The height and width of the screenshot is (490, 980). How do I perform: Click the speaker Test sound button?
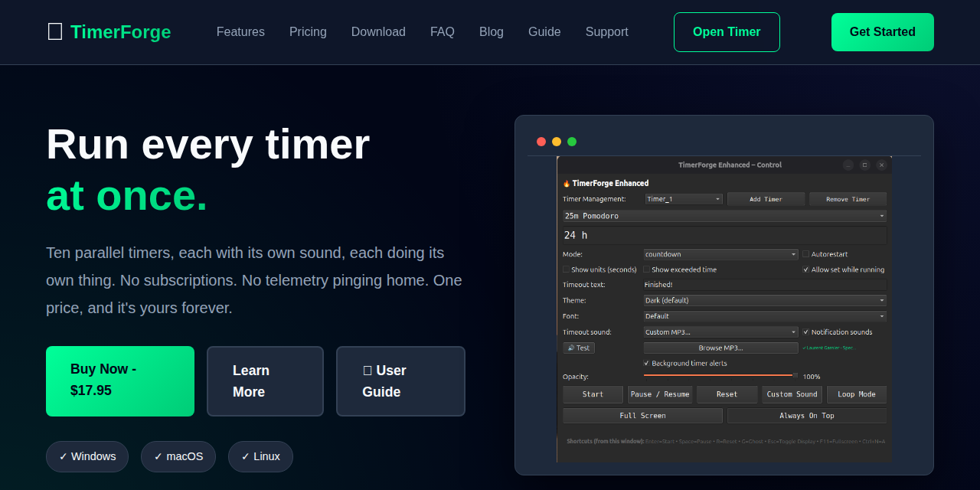click(x=579, y=348)
